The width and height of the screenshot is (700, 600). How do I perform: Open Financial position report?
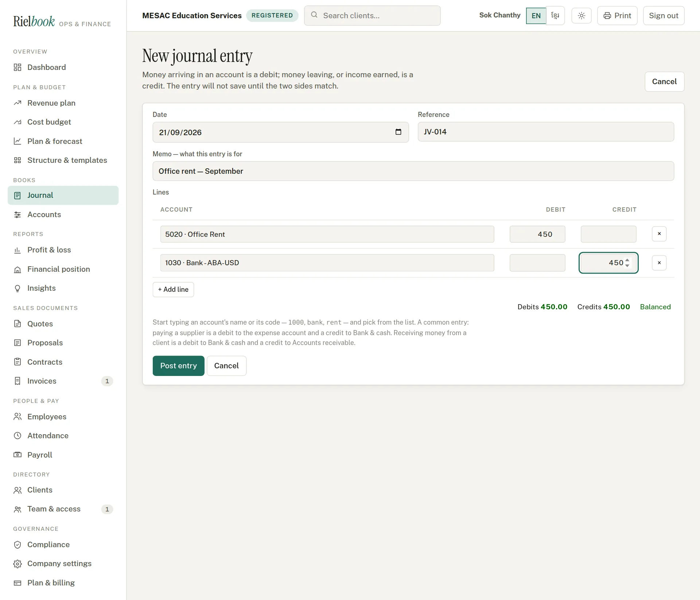[63, 269]
